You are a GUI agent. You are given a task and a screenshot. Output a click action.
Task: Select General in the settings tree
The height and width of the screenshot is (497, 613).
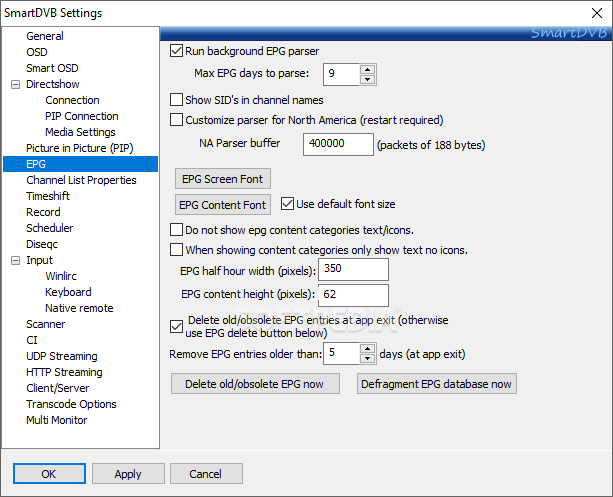(45, 36)
